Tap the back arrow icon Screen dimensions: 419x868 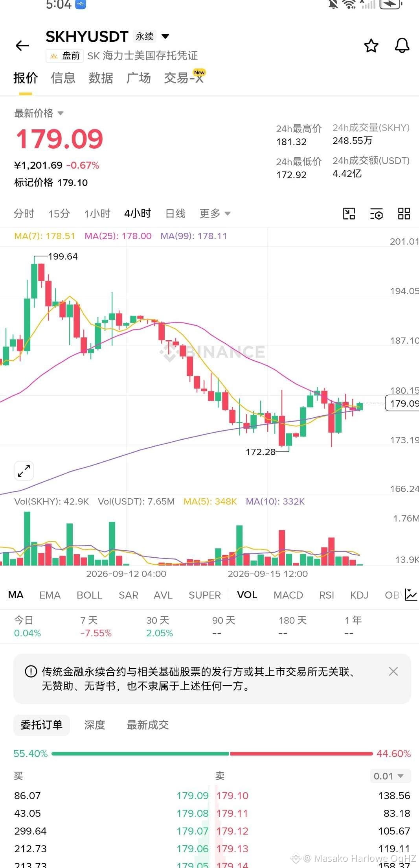[x=22, y=46]
